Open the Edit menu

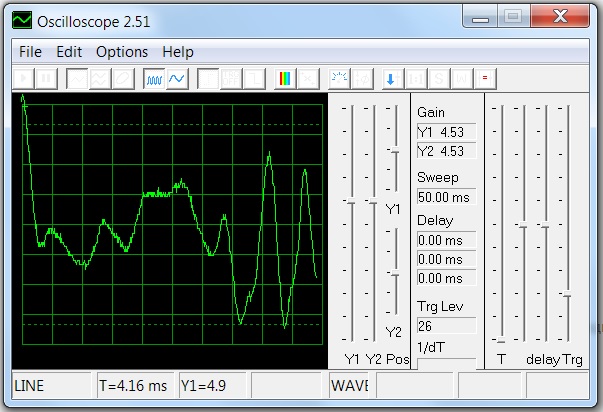coord(69,52)
